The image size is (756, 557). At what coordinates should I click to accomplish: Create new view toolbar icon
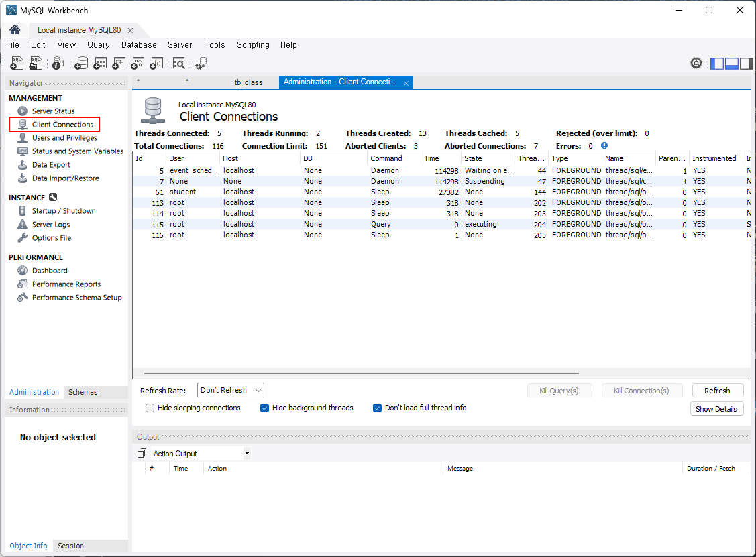click(x=119, y=63)
